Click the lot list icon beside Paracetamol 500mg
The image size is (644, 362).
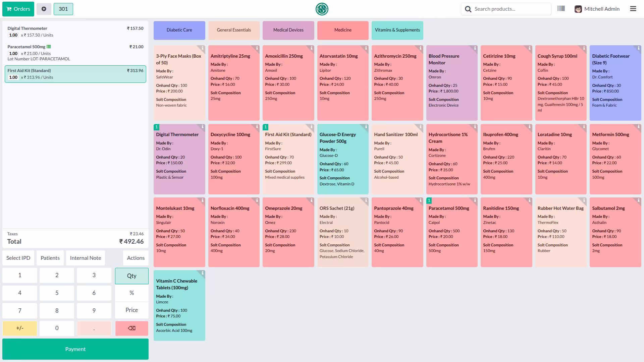pyautogui.click(x=49, y=47)
